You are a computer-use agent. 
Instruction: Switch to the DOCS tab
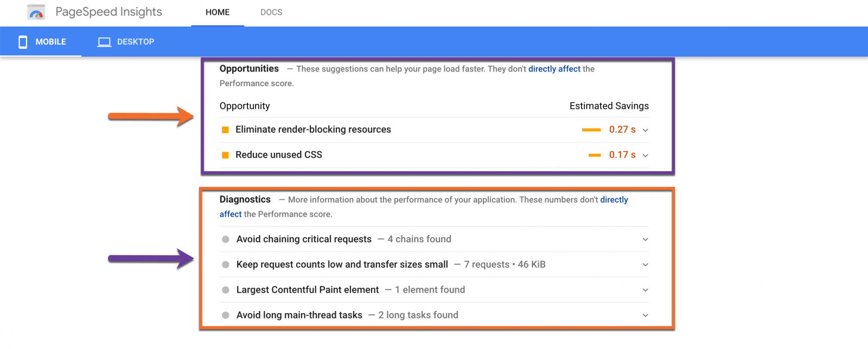click(x=271, y=12)
